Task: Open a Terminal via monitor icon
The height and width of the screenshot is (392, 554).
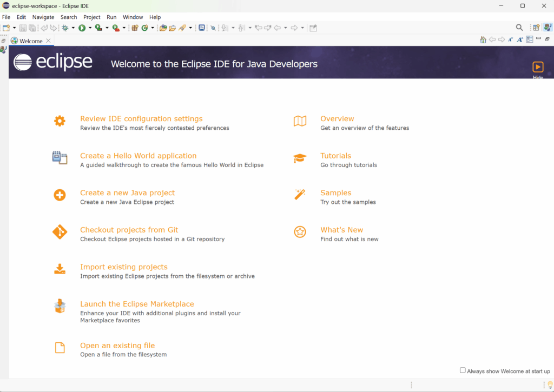Action: tap(202, 28)
